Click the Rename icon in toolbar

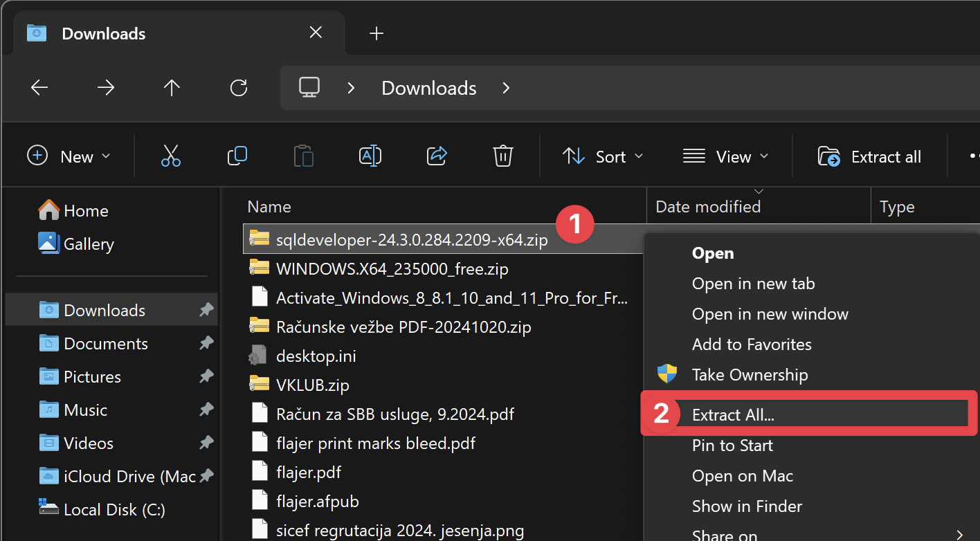click(370, 156)
